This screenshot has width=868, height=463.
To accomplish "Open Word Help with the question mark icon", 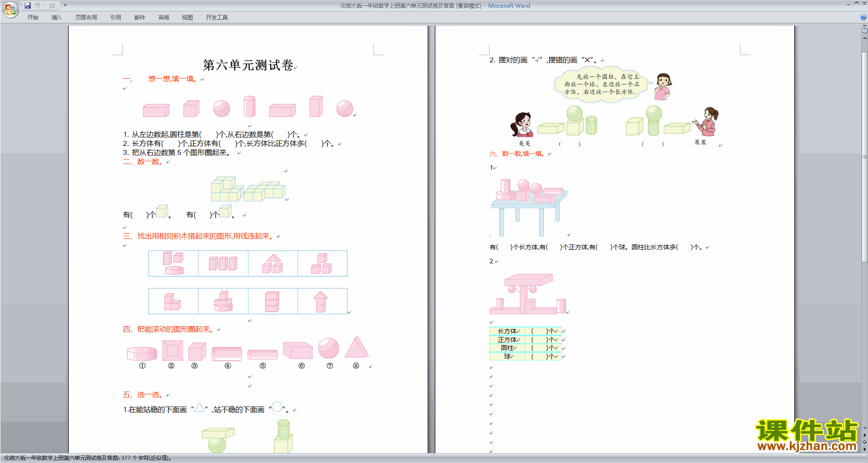I will pos(863,17).
